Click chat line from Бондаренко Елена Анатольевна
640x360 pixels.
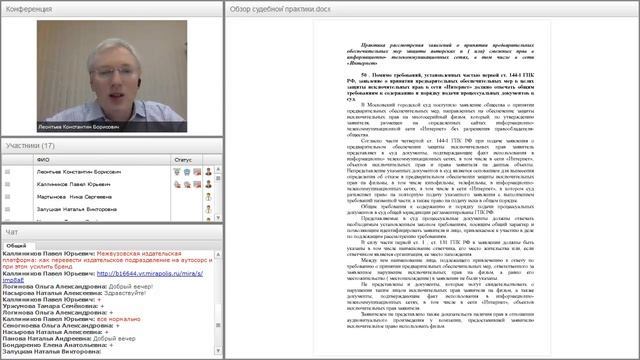[58, 345]
